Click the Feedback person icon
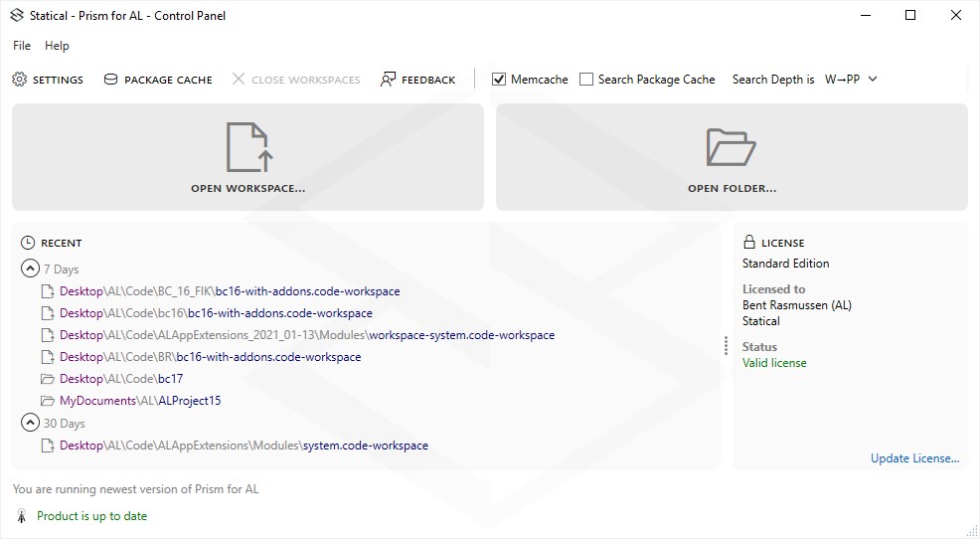This screenshot has height=539, width=980. [389, 80]
